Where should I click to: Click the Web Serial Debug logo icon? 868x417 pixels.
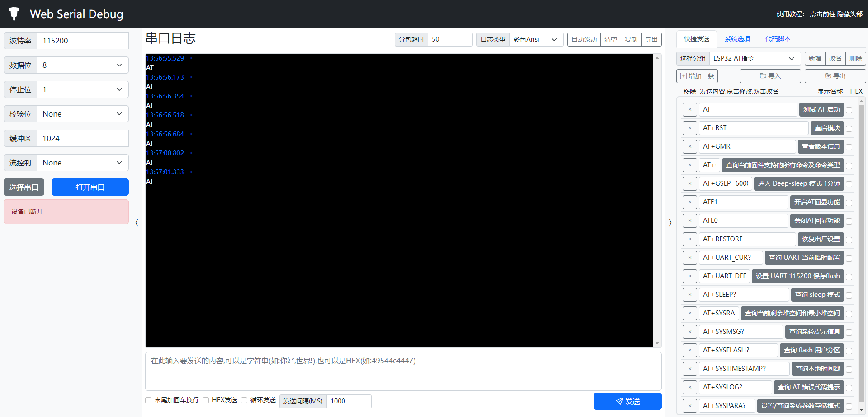click(14, 14)
